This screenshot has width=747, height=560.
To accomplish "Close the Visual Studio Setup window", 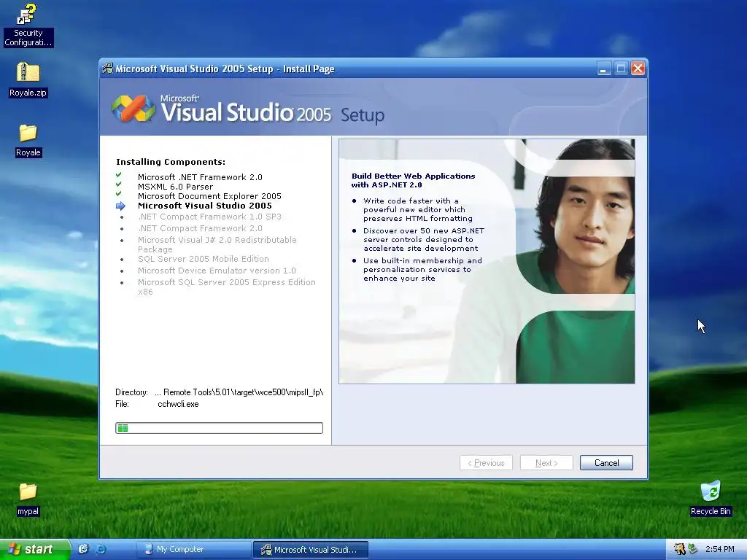I will pos(638,69).
